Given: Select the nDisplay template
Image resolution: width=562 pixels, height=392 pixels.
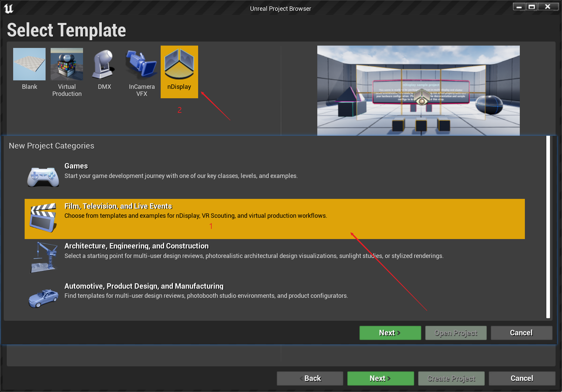Looking at the screenshot, I should coord(179,72).
